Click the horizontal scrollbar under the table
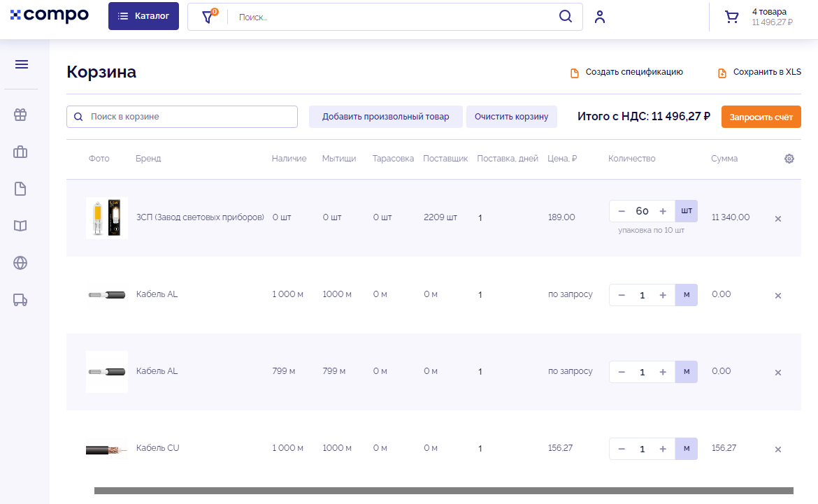The width and height of the screenshot is (818, 504). 443,491
